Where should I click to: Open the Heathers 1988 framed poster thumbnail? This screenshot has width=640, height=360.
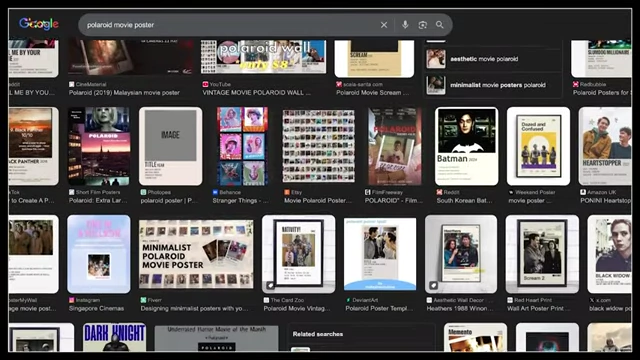pyautogui.click(x=461, y=254)
